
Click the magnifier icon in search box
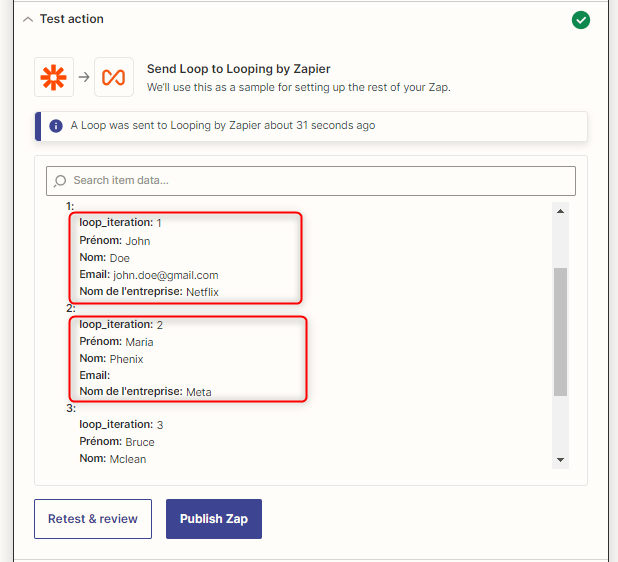tap(60, 181)
